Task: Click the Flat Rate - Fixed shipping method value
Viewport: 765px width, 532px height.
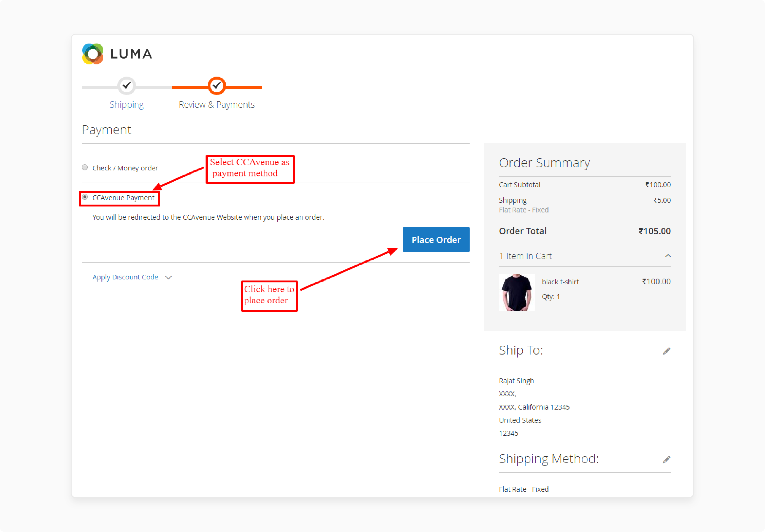Action: tap(524, 489)
